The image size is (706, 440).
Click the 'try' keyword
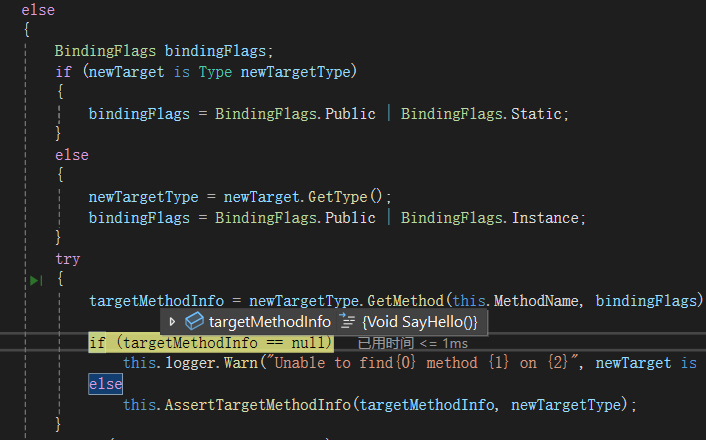click(x=68, y=259)
